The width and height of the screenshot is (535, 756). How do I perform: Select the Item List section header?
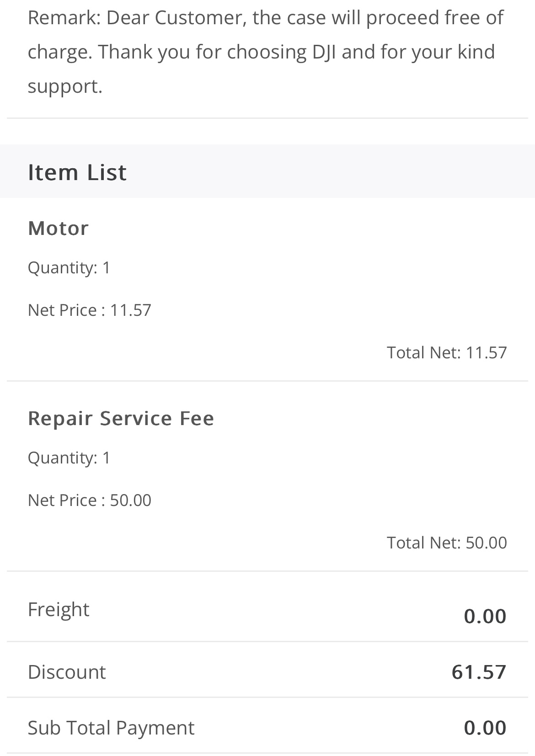pos(77,172)
